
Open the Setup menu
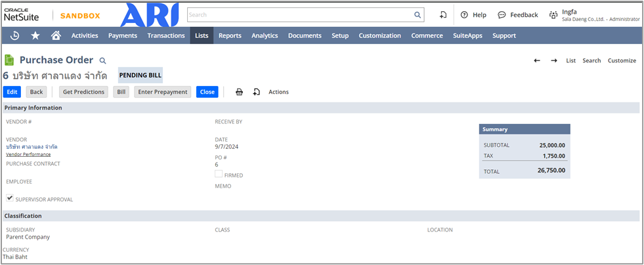[x=340, y=35]
